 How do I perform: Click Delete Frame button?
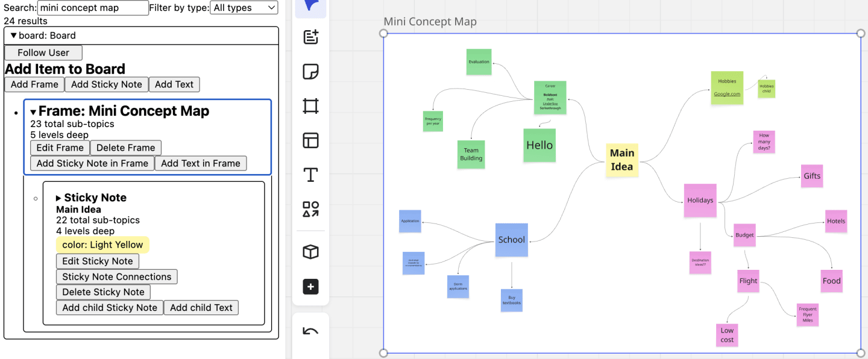point(126,148)
